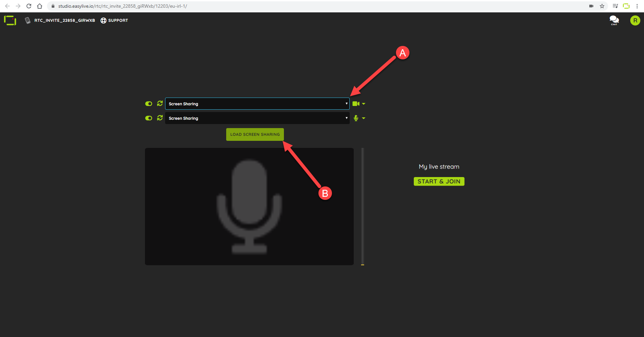
Task: Open the media control playlist icon
Action: pyautogui.click(x=615, y=6)
